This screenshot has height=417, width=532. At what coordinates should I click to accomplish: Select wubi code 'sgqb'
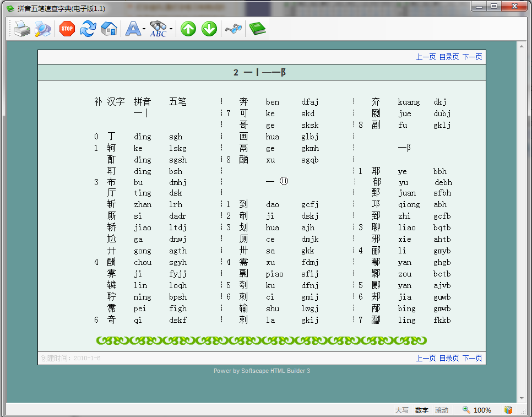pyautogui.click(x=310, y=160)
